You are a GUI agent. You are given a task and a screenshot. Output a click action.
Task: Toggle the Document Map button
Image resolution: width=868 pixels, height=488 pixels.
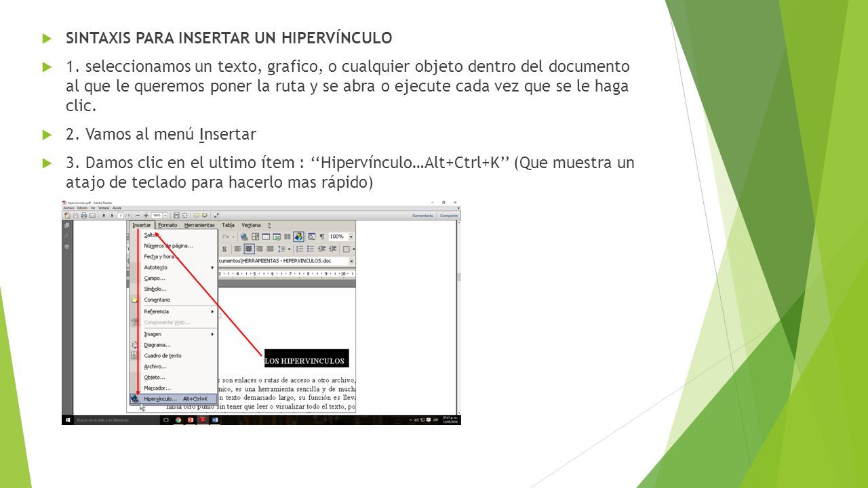point(311,237)
